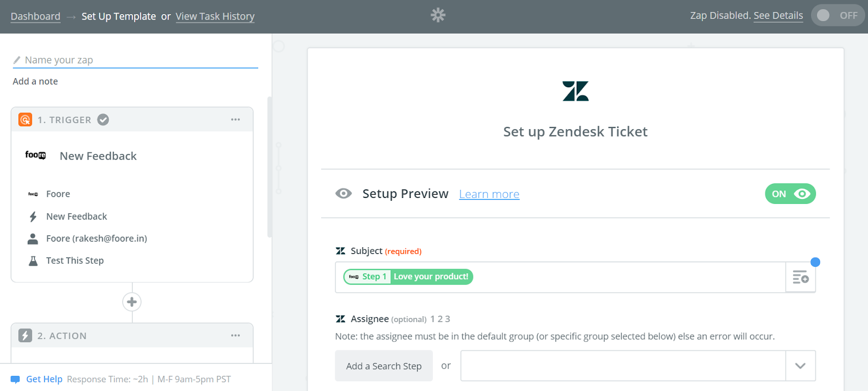Select the 1. TRIGGER step header
This screenshot has height=391, width=868.
coord(132,120)
